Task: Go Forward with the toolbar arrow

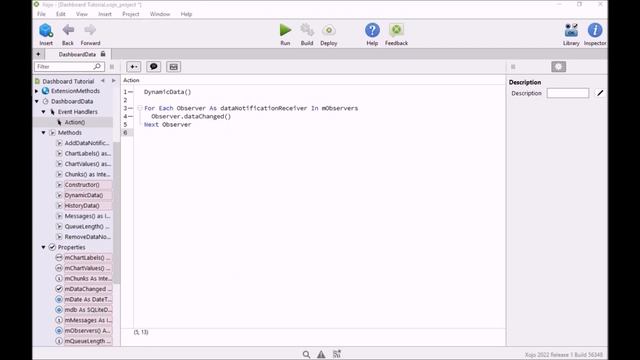Action: pos(90,30)
